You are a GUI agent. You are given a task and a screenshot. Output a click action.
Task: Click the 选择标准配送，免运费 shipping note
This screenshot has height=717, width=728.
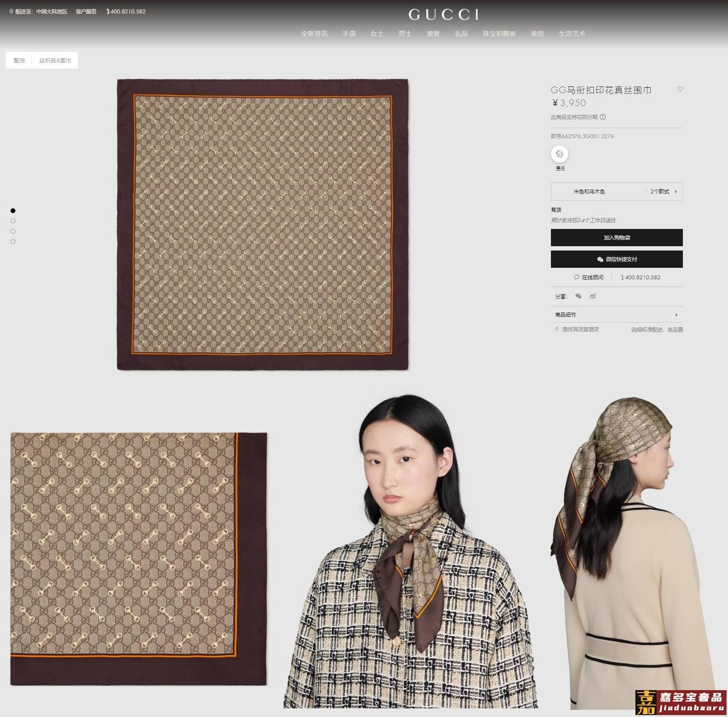(x=657, y=330)
